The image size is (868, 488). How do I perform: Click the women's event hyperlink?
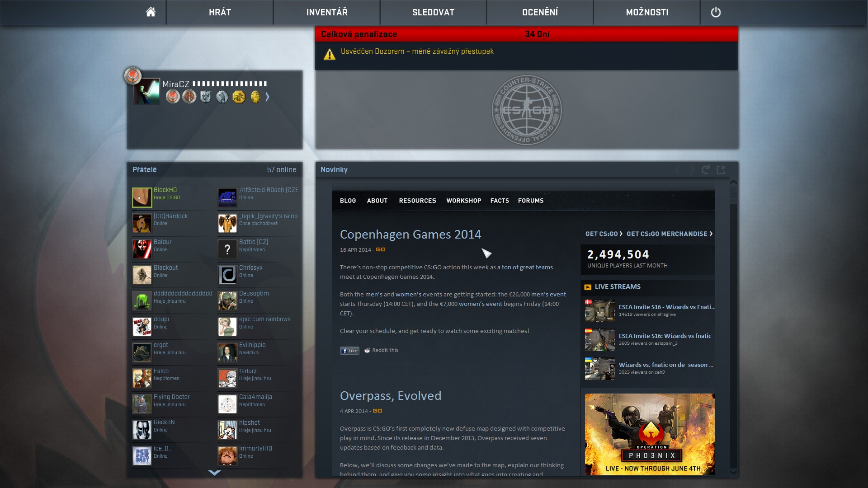tap(480, 304)
